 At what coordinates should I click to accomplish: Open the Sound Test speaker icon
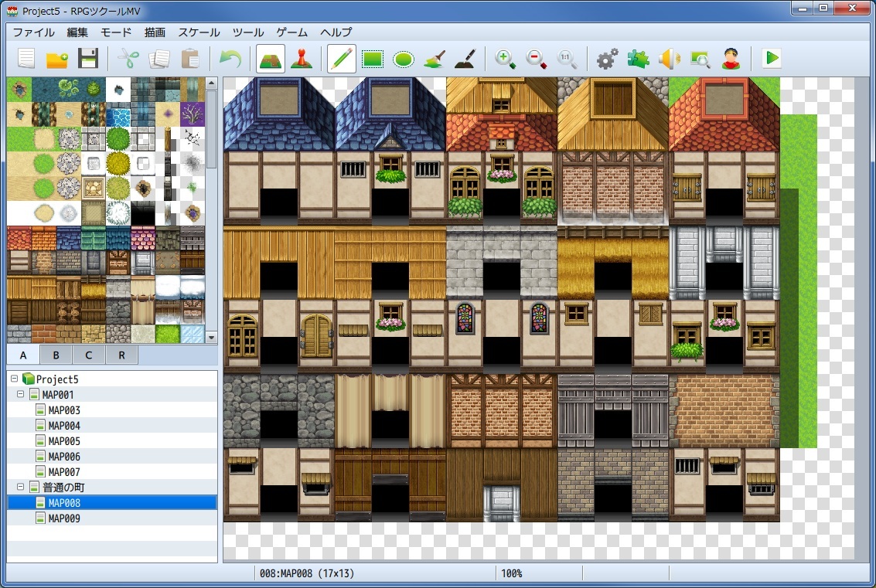(x=669, y=59)
